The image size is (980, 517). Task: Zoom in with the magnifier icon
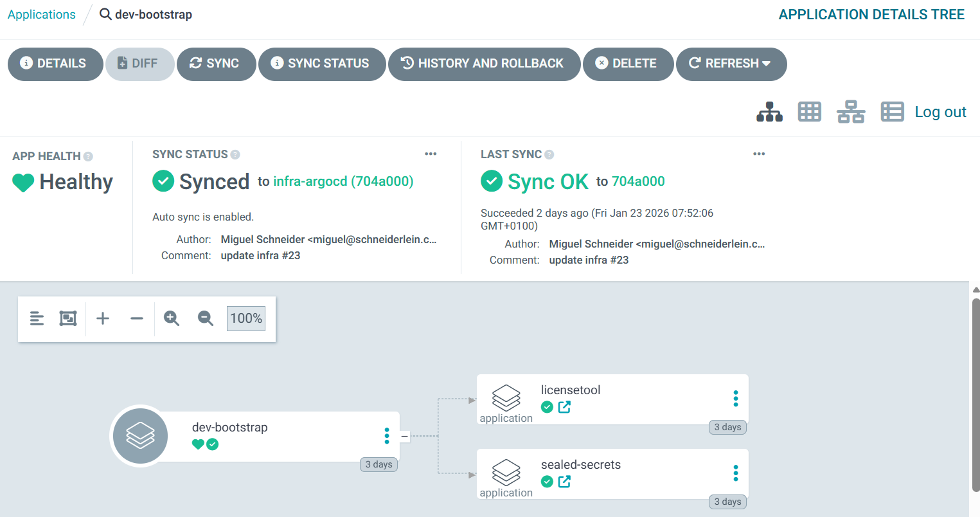coord(171,318)
